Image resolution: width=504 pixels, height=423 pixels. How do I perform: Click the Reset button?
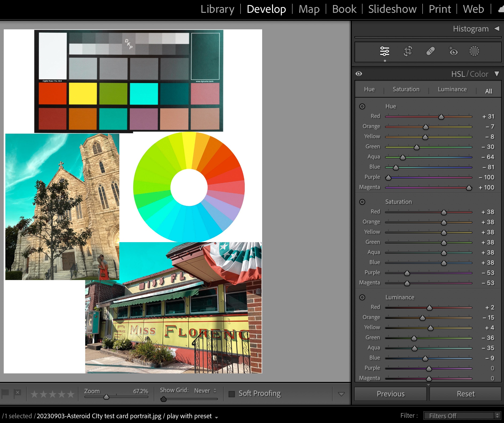tap(466, 394)
